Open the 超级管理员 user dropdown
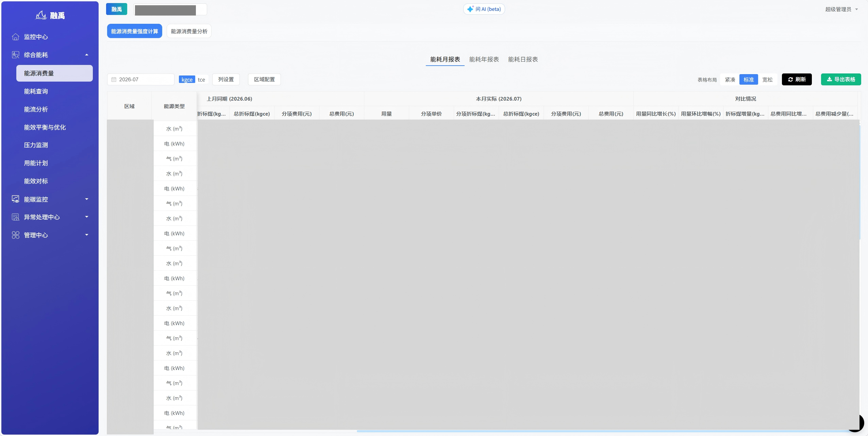This screenshot has width=868, height=436. click(841, 9)
